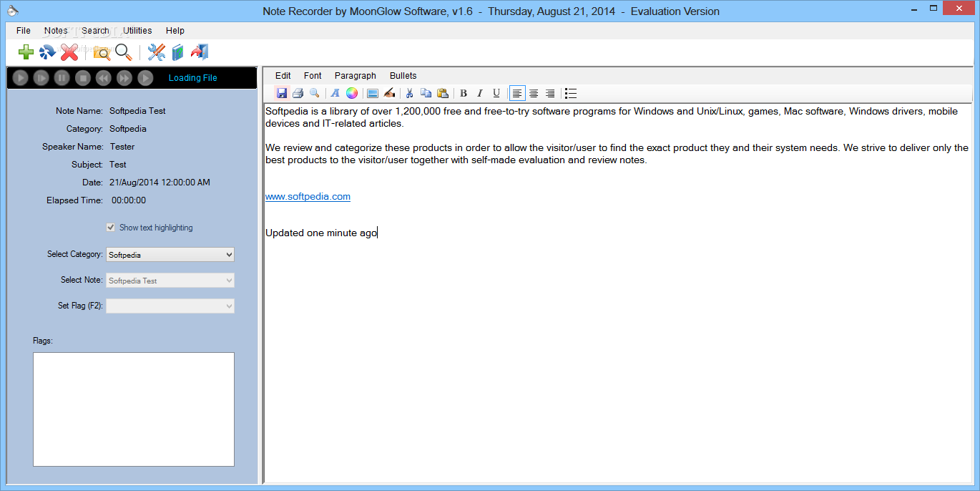Click the Category value 'Softpedia'

128,129
